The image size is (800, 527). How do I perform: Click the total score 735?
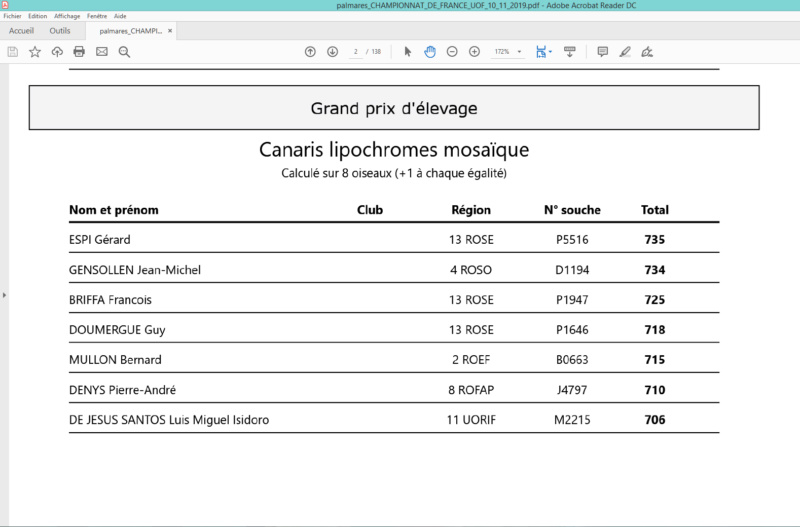[x=655, y=240]
